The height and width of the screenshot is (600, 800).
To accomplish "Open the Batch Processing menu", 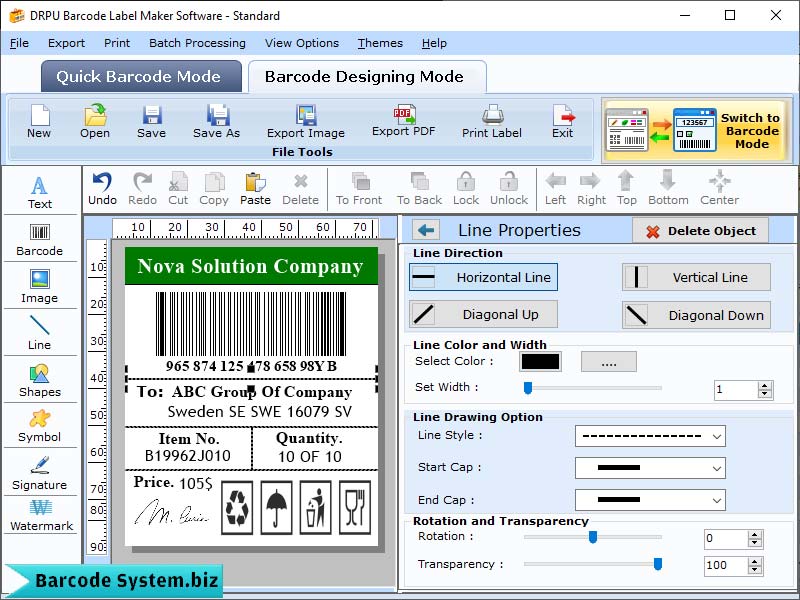I will point(197,43).
